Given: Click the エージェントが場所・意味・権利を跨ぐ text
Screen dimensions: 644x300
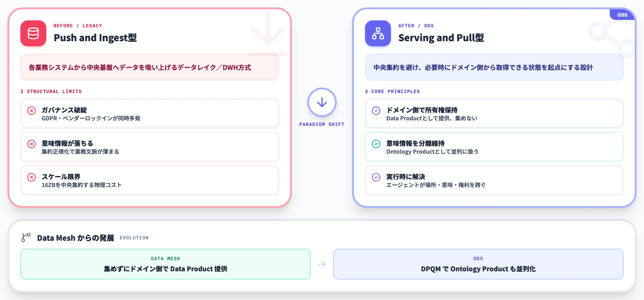Looking at the screenshot, I should tap(436, 185).
